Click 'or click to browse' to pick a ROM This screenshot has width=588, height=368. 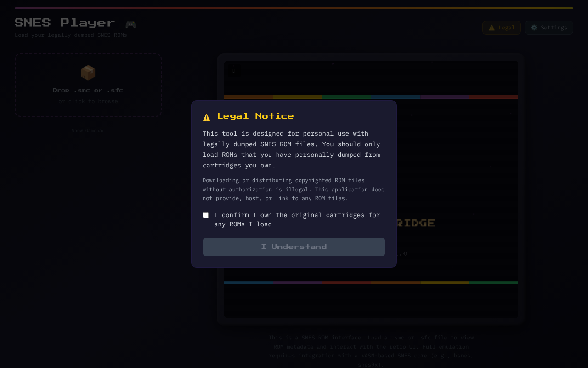pos(88,101)
